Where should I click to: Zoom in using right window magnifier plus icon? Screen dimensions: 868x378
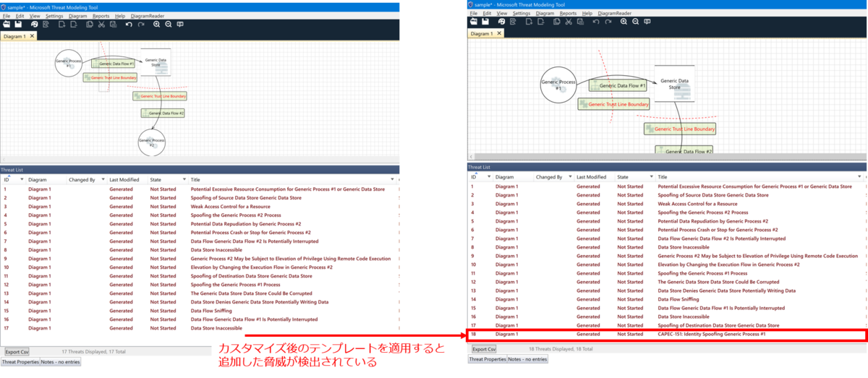(624, 22)
